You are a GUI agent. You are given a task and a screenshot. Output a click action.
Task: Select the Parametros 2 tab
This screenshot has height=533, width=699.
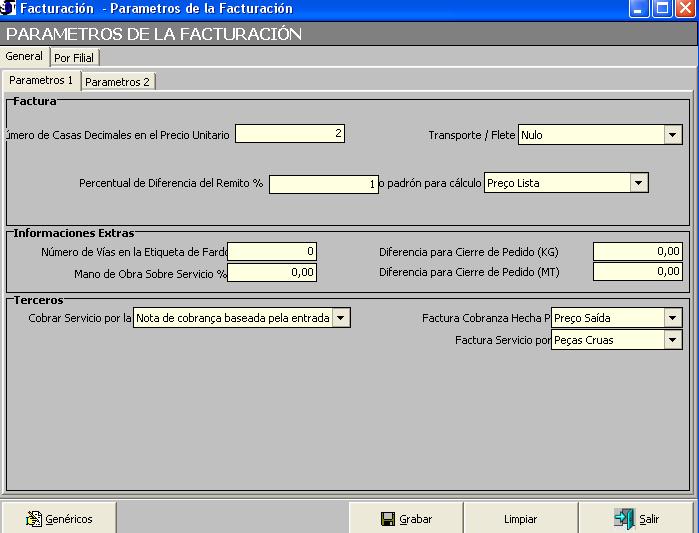117,82
